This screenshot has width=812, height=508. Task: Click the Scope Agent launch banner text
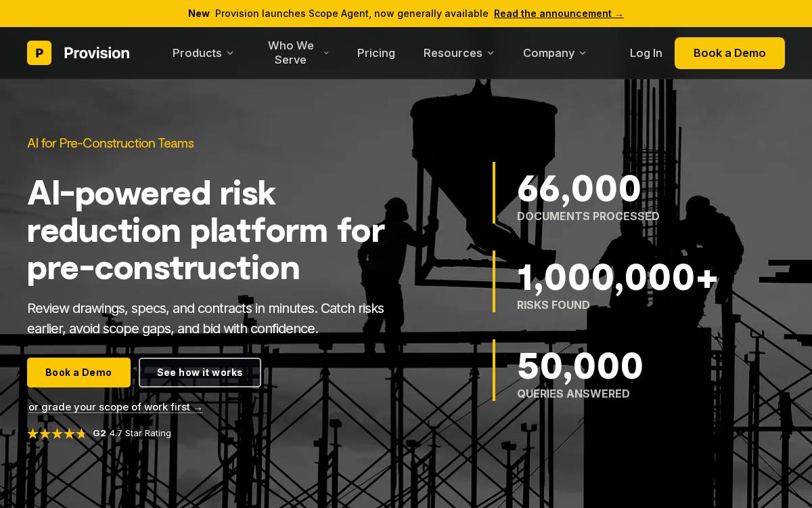coord(352,14)
